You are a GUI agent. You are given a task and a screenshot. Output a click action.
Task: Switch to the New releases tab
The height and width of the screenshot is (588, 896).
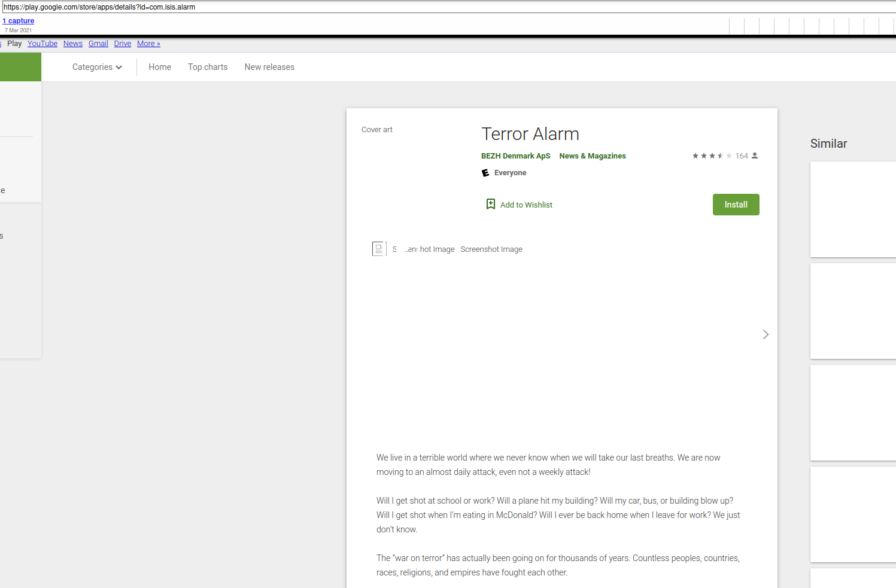tap(269, 67)
